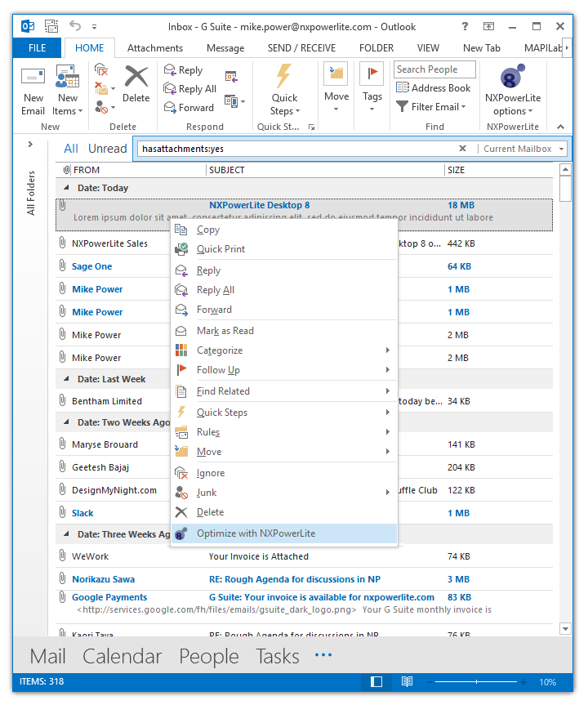Click the Forward button in ribbon
The width and height of the screenshot is (588, 705).
click(x=189, y=107)
